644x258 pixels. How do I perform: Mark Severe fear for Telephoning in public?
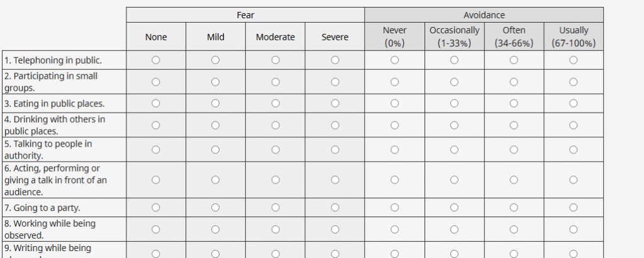(x=335, y=60)
